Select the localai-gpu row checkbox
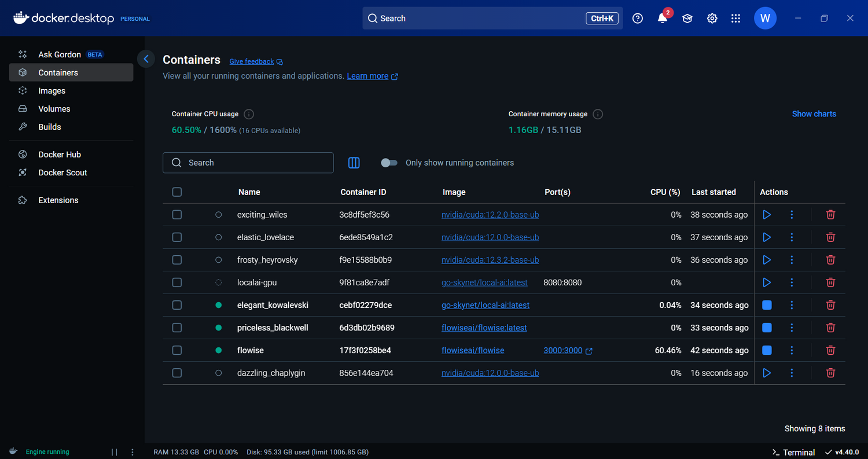 [177, 282]
